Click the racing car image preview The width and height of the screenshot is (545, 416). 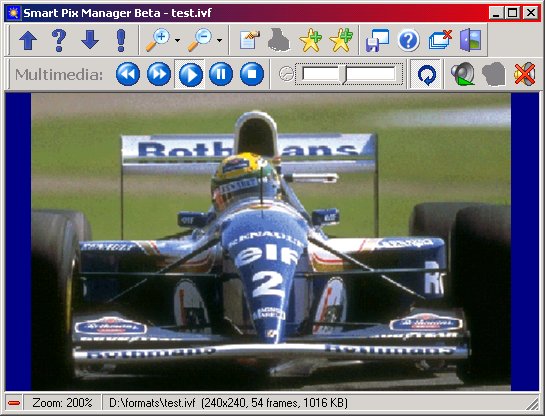click(x=271, y=242)
